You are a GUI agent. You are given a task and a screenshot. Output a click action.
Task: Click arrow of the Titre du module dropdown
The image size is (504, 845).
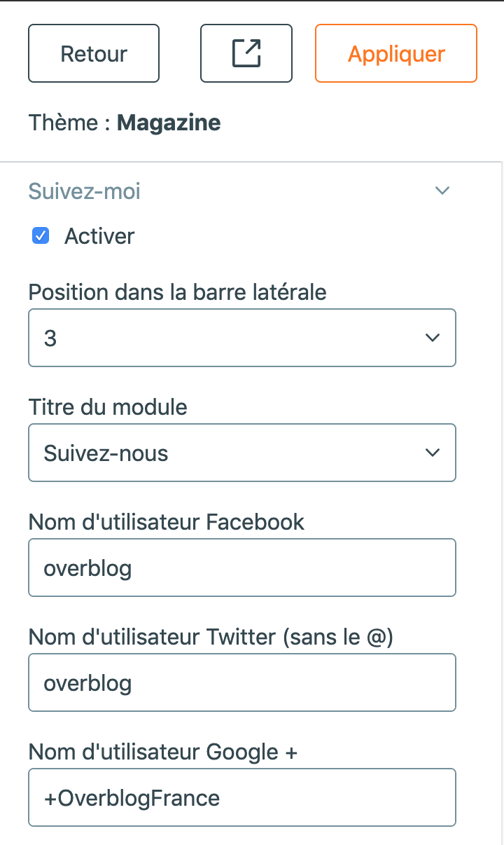coord(433,453)
